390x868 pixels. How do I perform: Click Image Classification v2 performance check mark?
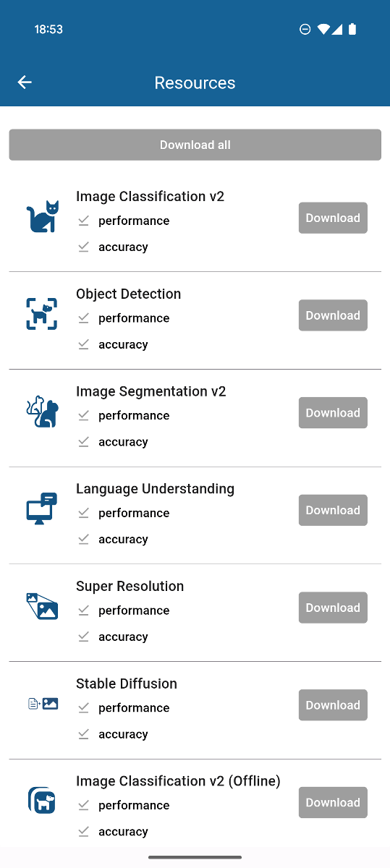pyautogui.click(x=84, y=220)
